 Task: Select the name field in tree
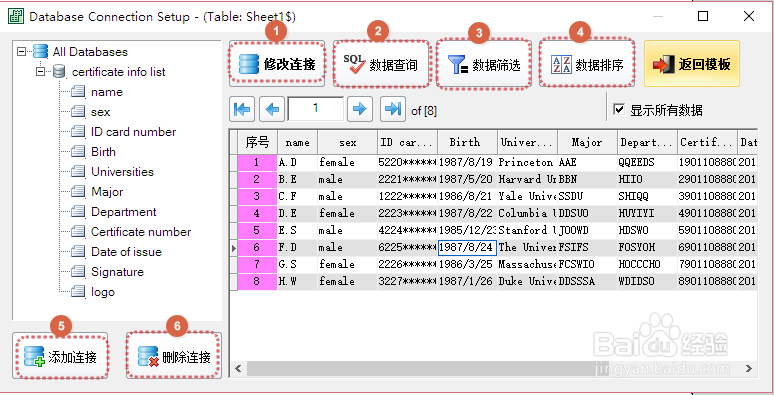107,92
